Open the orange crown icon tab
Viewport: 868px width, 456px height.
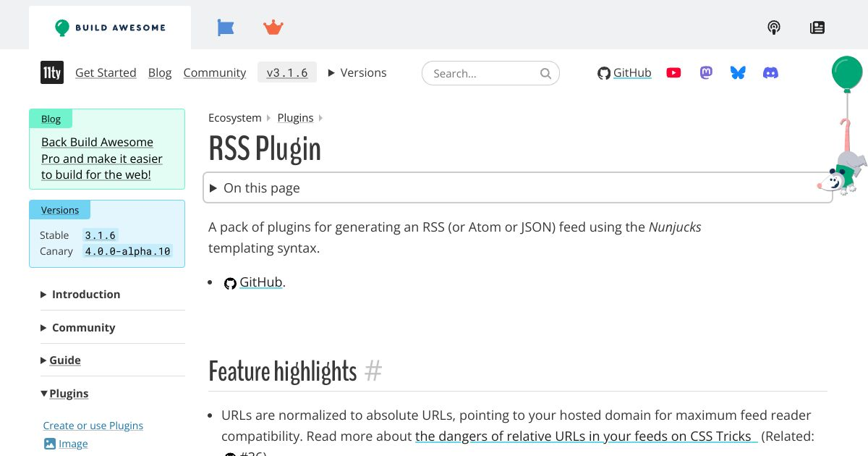pos(273,28)
